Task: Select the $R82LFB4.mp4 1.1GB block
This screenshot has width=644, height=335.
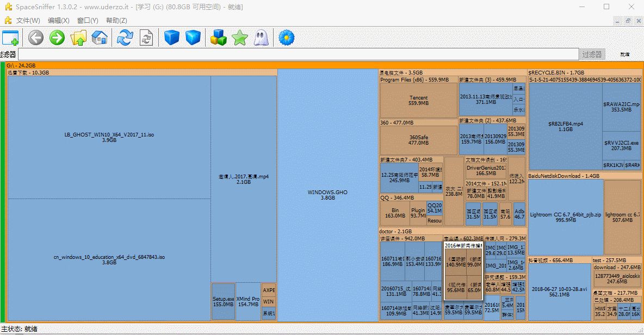Action: [566, 127]
